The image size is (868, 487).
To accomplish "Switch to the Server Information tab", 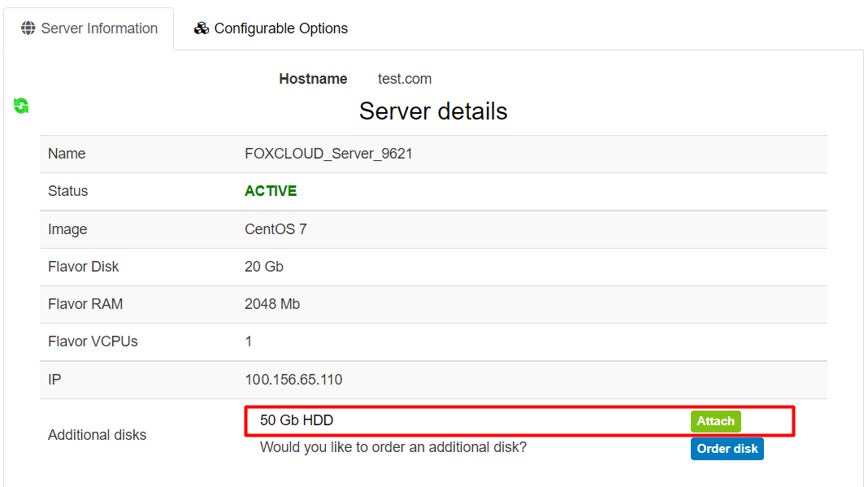I will pos(89,28).
